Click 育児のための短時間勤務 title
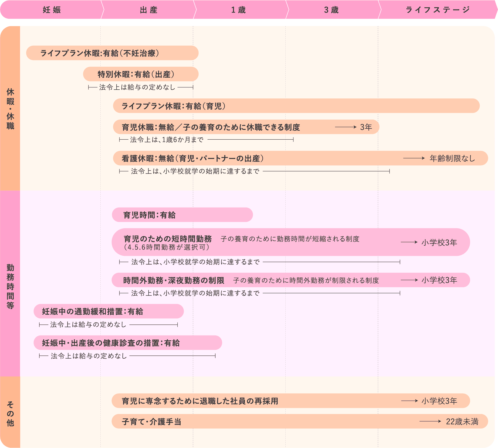 pyautogui.click(x=168, y=239)
